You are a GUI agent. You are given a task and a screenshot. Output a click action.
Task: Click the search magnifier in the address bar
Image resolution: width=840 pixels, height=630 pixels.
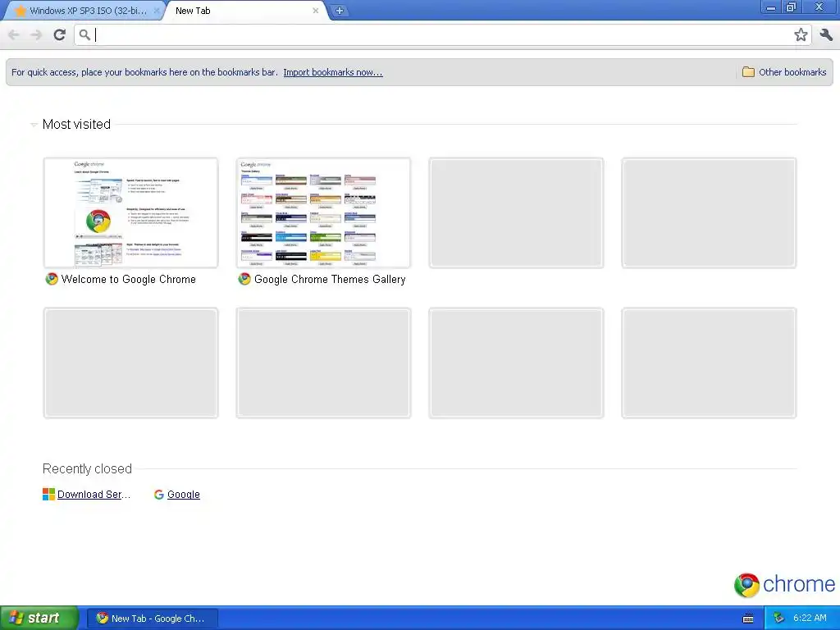[84, 34]
